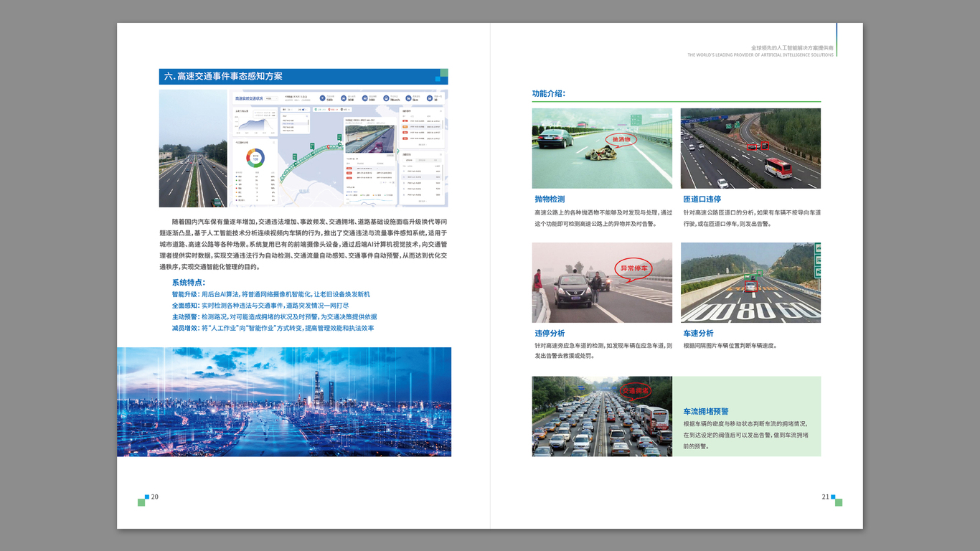This screenshot has height=551, width=980.
Task: Click the green route line on dashboard map
Action: (312, 164)
